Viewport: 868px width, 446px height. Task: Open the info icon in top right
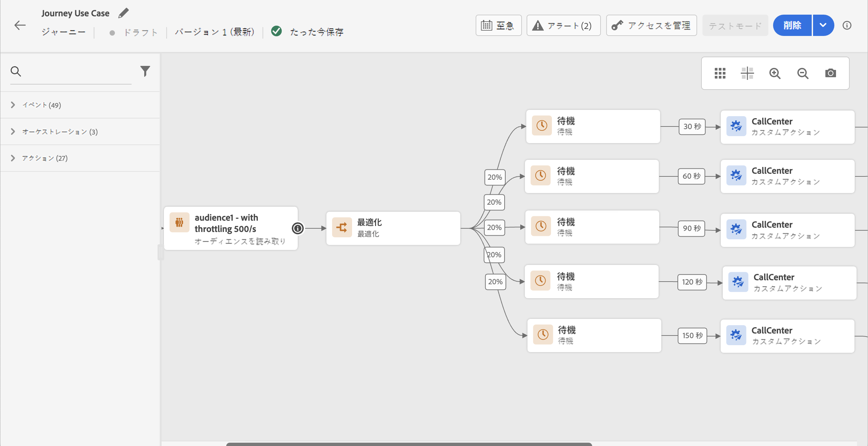coord(847,25)
